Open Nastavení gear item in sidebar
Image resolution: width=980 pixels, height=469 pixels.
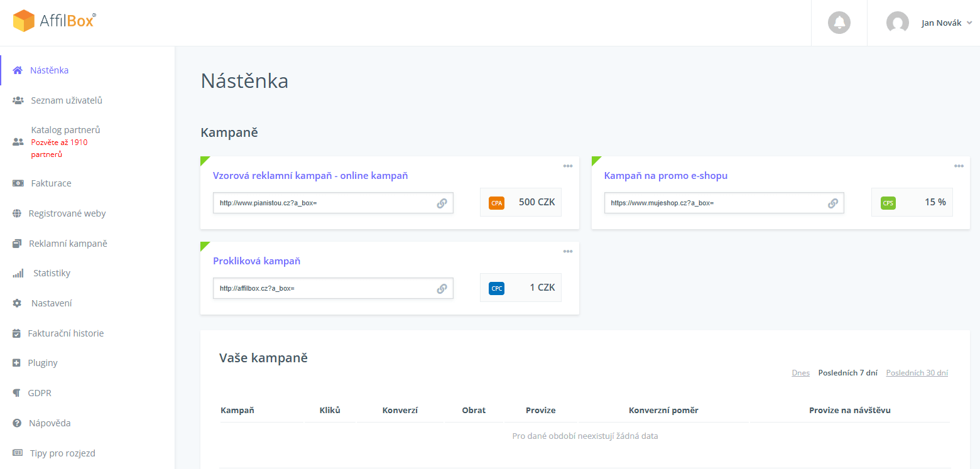pyautogui.click(x=52, y=303)
